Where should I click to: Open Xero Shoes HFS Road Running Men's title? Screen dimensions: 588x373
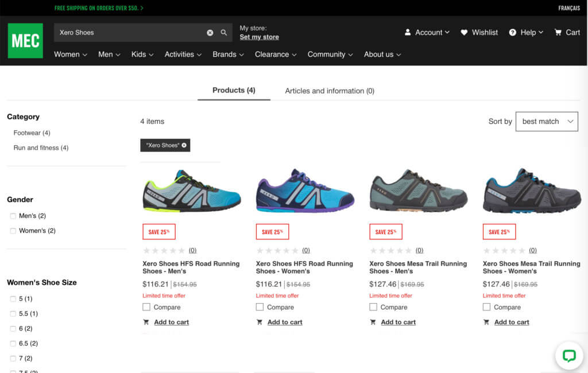(x=191, y=267)
